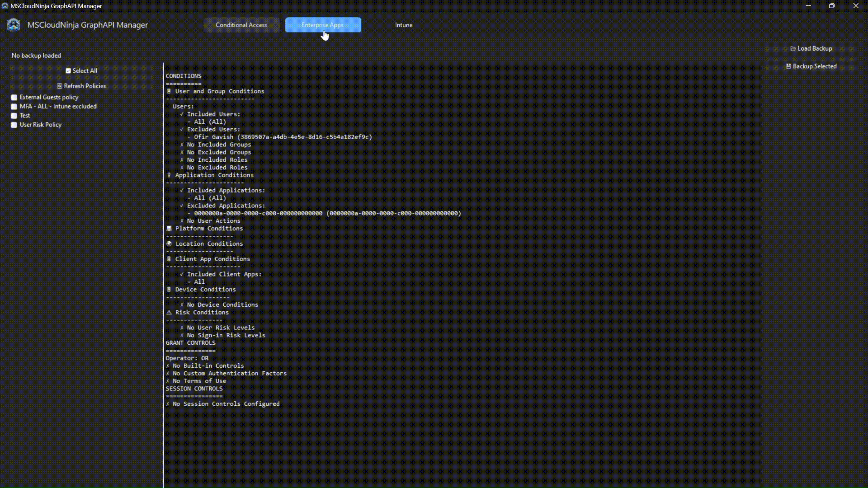
Task: Click the GRANT CONTROLS heading
Action: (x=191, y=343)
